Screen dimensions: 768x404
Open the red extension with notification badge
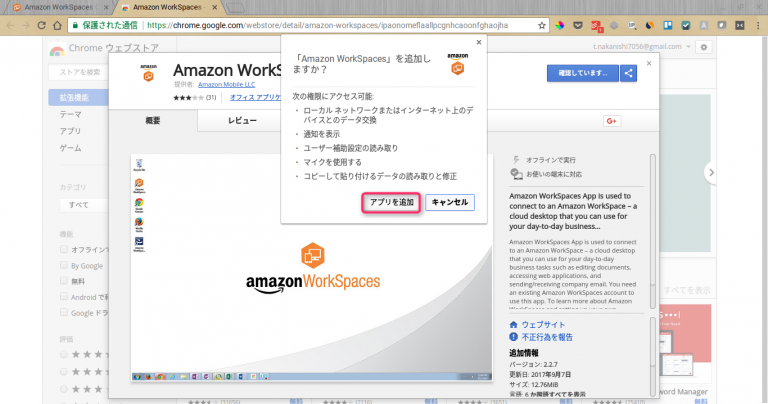[596, 25]
